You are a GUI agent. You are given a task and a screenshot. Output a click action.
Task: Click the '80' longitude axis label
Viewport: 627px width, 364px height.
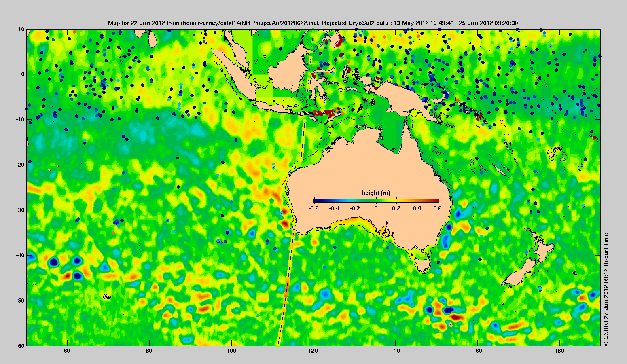(x=149, y=351)
